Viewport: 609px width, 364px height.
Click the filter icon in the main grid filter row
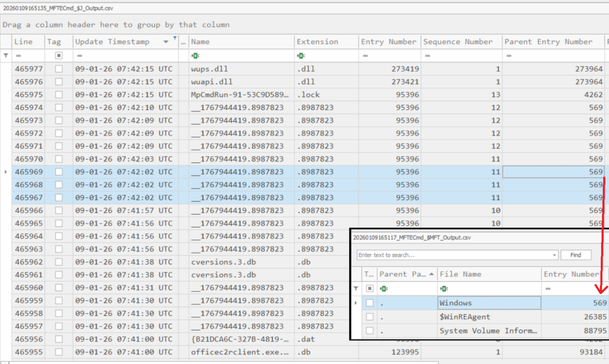pyautogui.click(x=6, y=55)
